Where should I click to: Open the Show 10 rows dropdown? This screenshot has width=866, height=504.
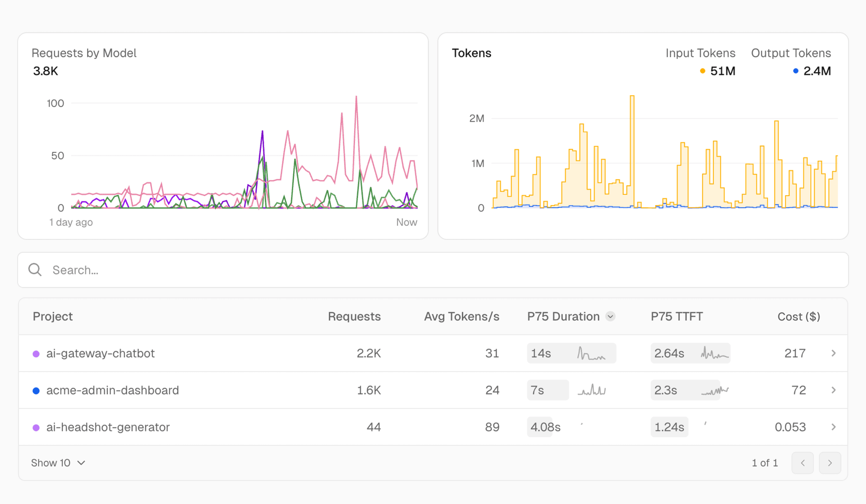(x=58, y=463)
